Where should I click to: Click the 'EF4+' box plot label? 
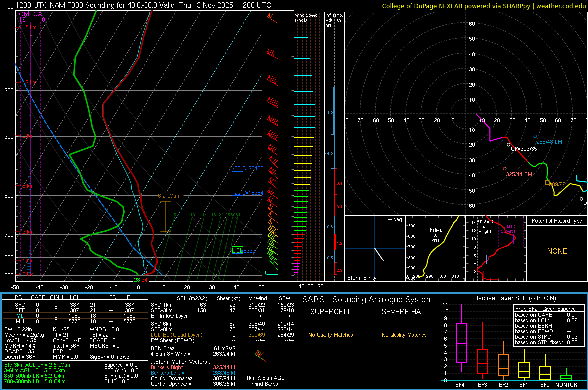(x=461, y=385)
